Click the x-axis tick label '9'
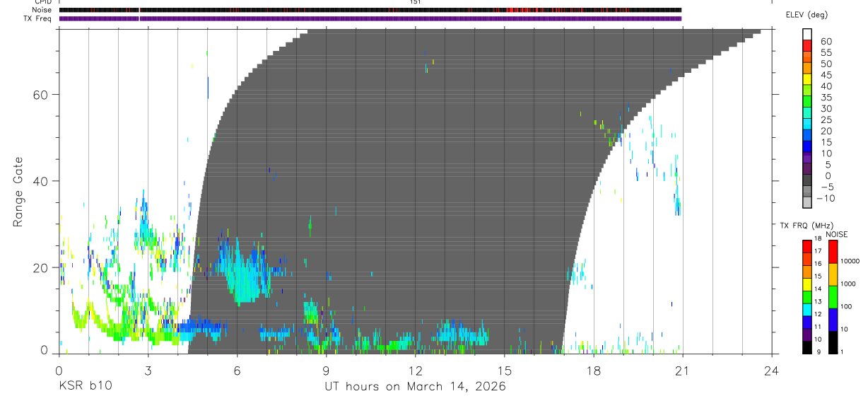868x401 pixels. 327,370
